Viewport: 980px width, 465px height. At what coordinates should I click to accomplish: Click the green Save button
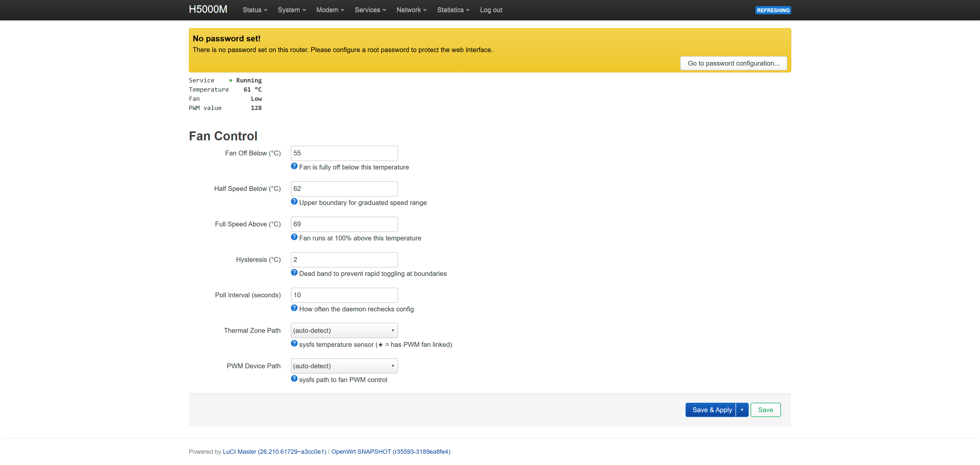click(765, 410)
